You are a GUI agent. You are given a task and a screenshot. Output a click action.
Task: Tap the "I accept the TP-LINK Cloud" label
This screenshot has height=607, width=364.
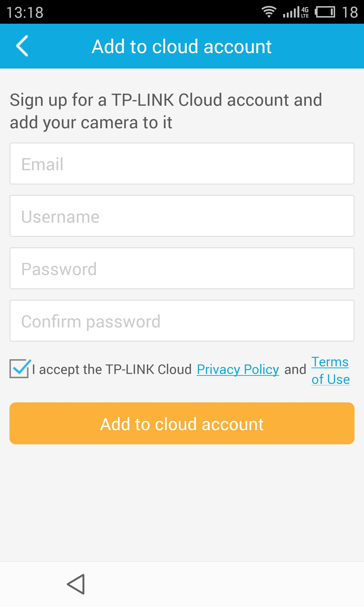112,369
